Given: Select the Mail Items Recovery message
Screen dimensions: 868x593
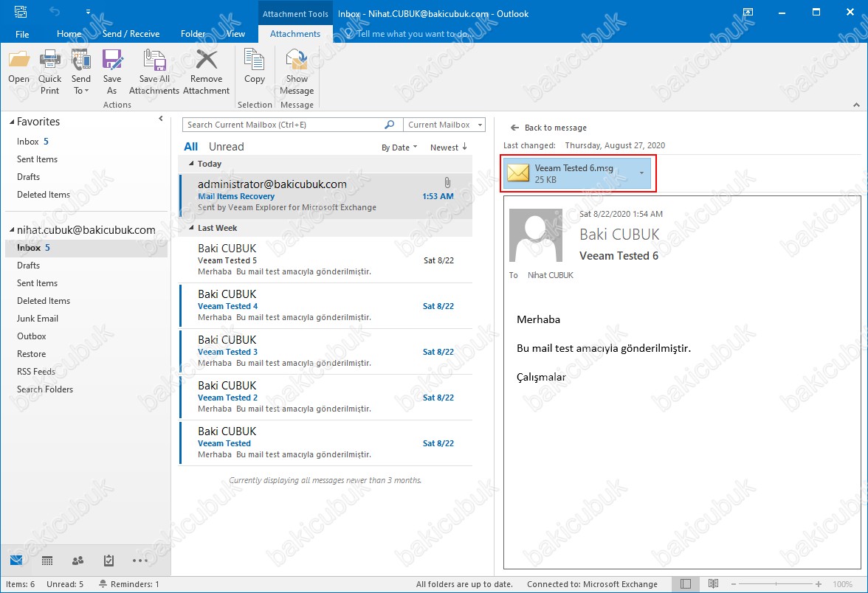Looking at the screenshot, I should pyautogui.click(x=326, y=196).
